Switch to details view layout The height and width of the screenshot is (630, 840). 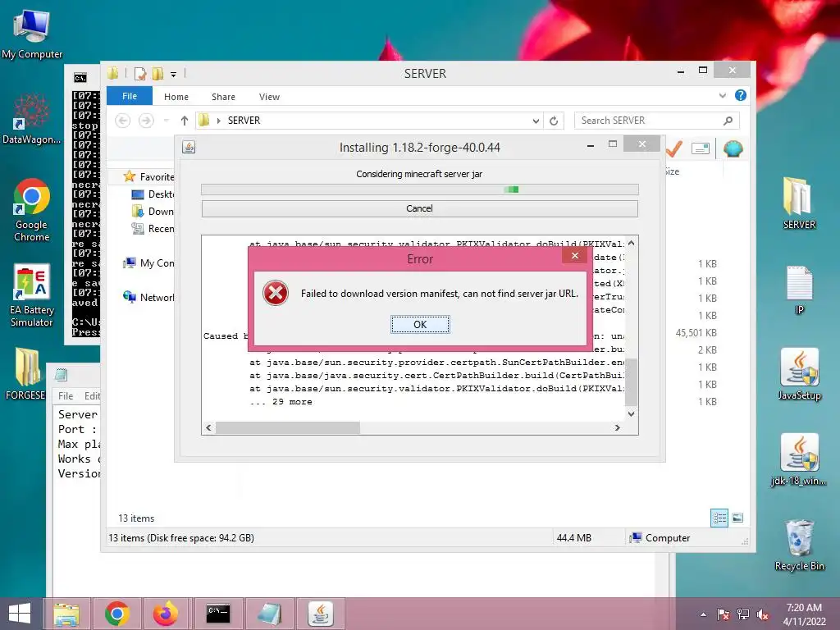click(719, 518)
